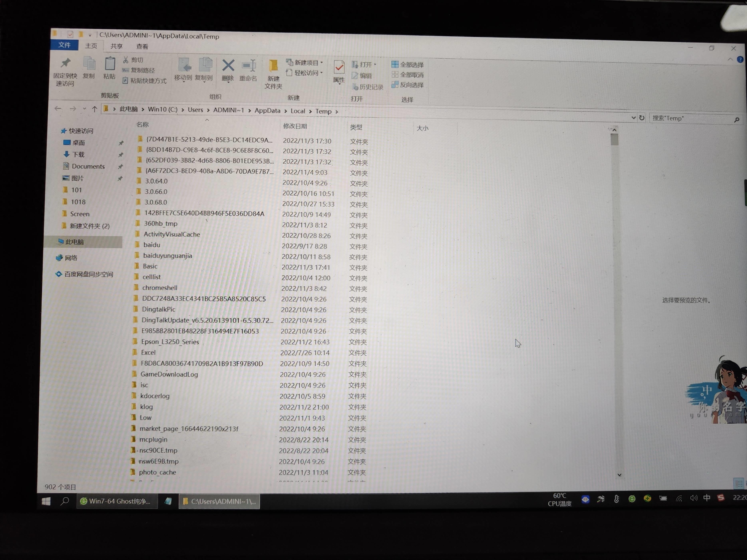Image resolution: width=747 pixels, height=560 pixels.
Task: Collapse the ribbon with the caret
Action: 730,59
